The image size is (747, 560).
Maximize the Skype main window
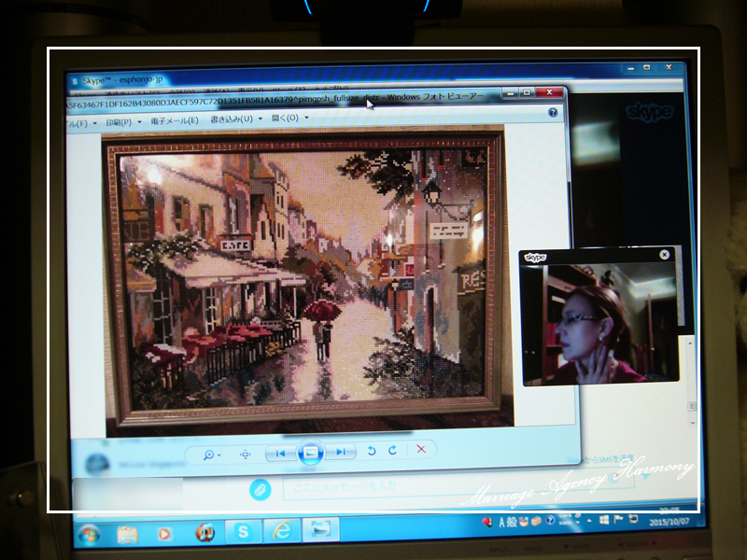[646, 68]
